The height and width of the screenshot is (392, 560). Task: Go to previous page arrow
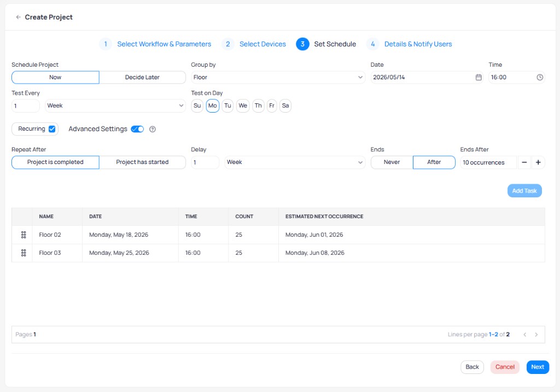pyautogui.click(x=524, y=335)
